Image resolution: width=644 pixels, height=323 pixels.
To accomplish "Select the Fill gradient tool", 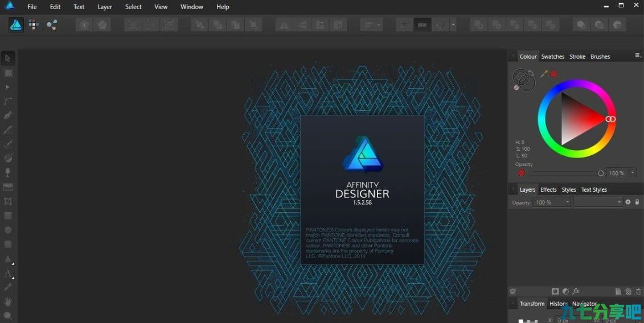I will (8, 158).
